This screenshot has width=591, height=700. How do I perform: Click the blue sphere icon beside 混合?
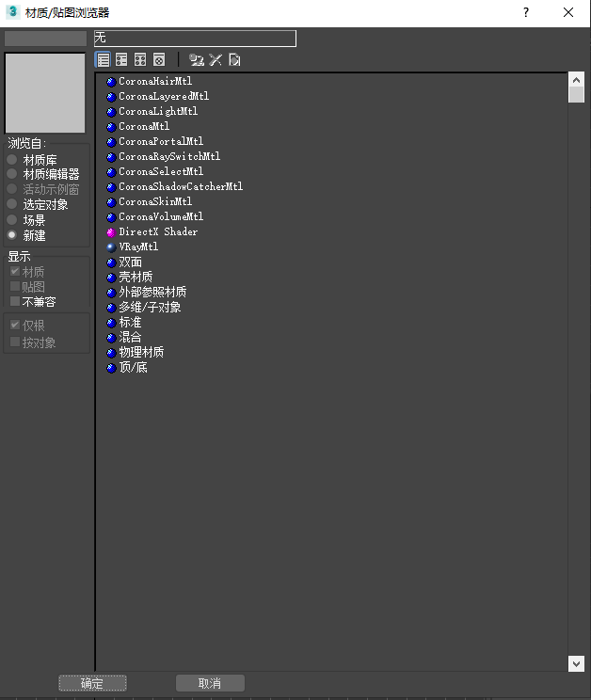(x=112, y=338)
